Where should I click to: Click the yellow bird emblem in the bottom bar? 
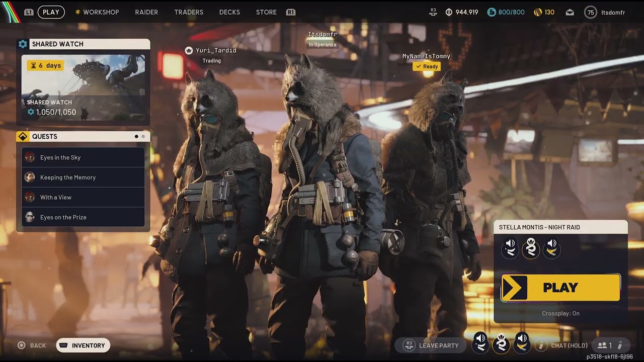[x=522, y=343]
